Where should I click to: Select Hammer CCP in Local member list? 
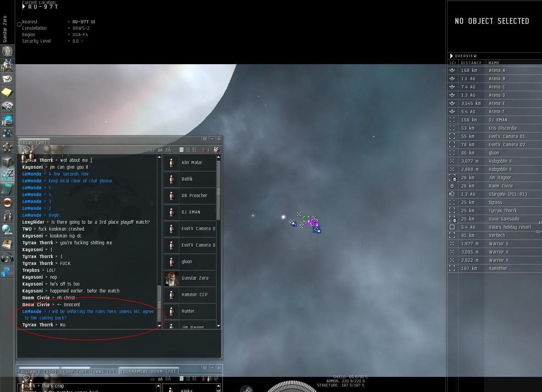coord(189,295)
